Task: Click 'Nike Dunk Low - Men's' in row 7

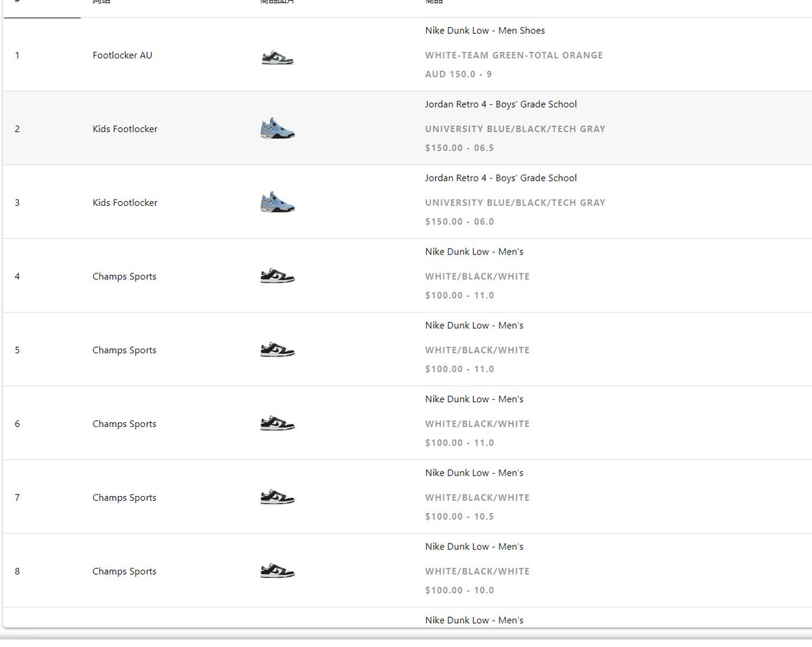Action: click(474, 473)
